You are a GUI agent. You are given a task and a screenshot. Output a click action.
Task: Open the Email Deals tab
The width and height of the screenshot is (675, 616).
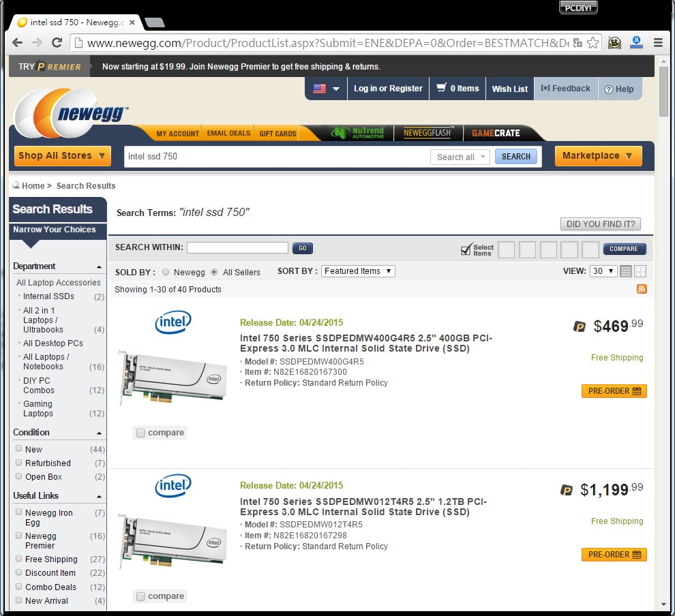pos(228,134)
